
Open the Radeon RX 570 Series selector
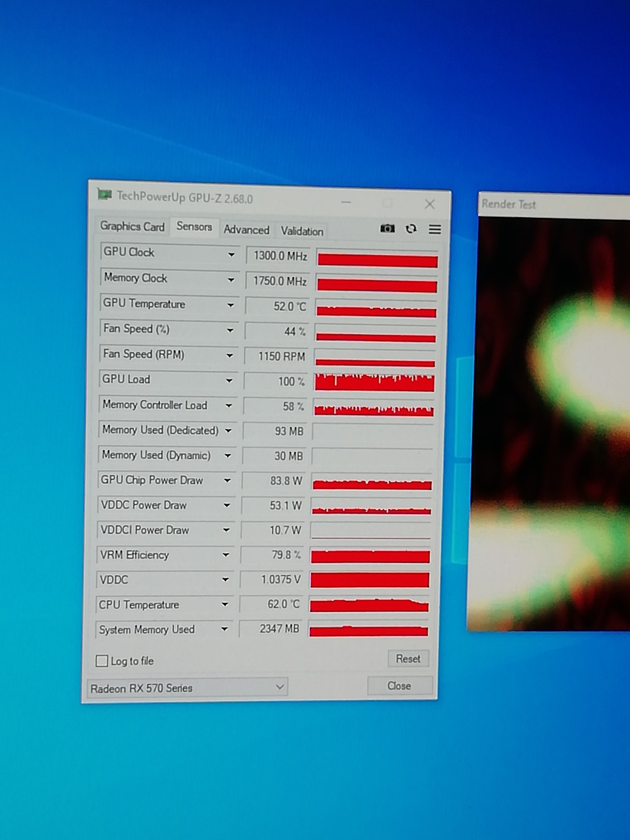pos(187,688)
